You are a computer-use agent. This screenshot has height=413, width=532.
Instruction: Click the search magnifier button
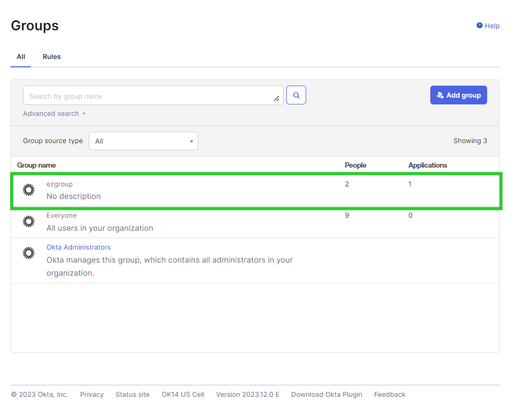[296, 95]
